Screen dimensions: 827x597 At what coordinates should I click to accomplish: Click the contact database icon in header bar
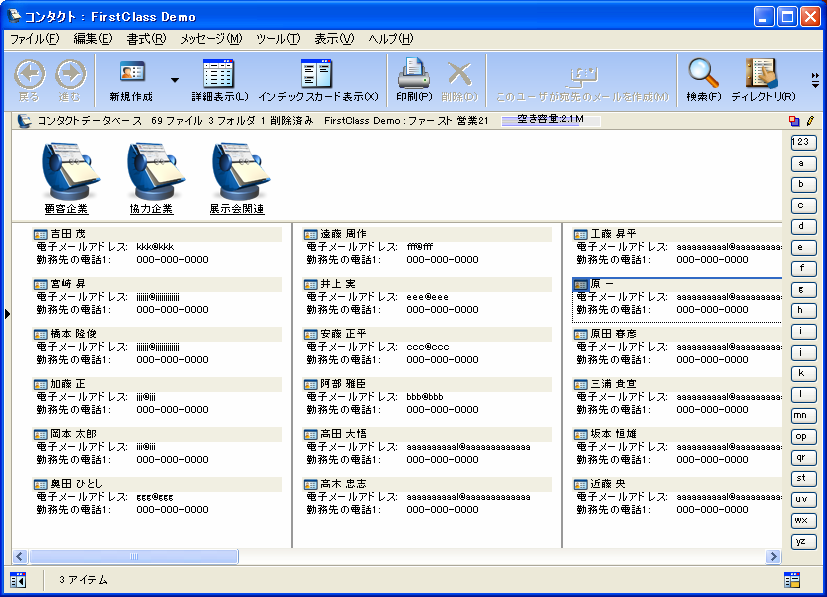24,121
